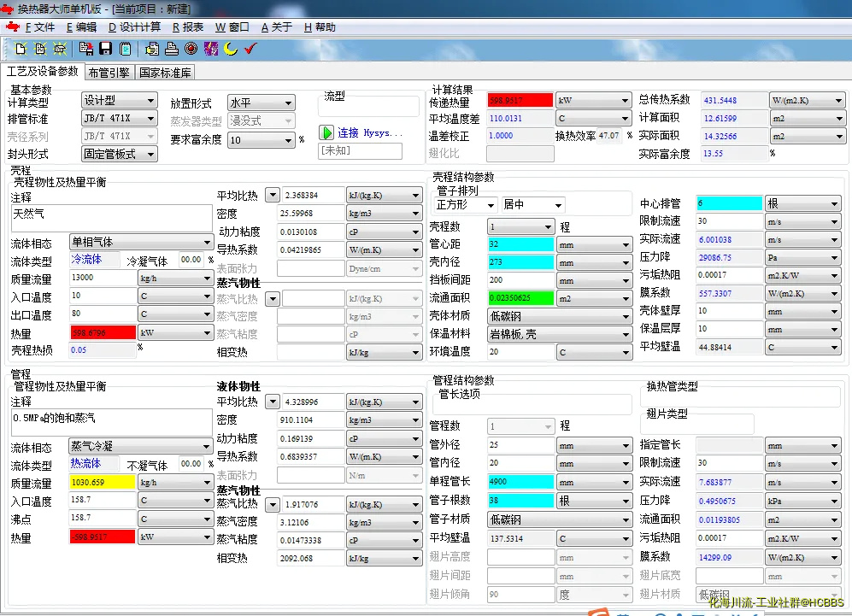Click the print preview toolbar icon
This screenshot has height=616, width=852.
tap(152, 49)
